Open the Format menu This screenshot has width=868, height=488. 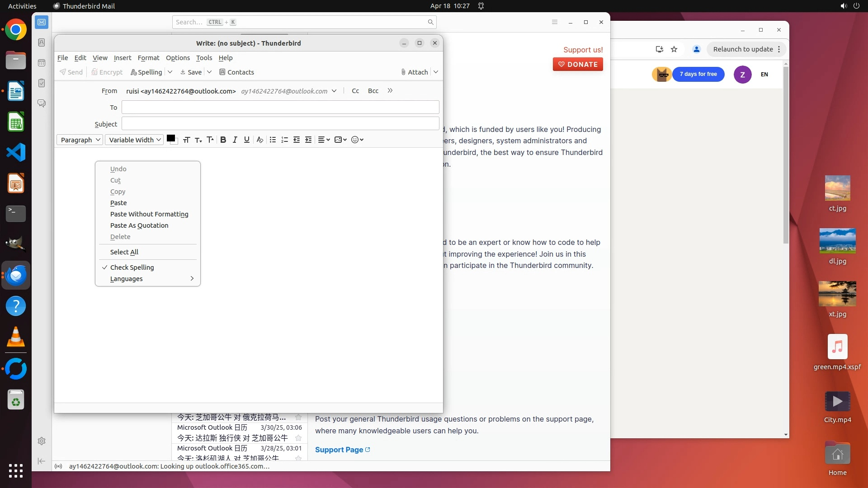point(148,58)
